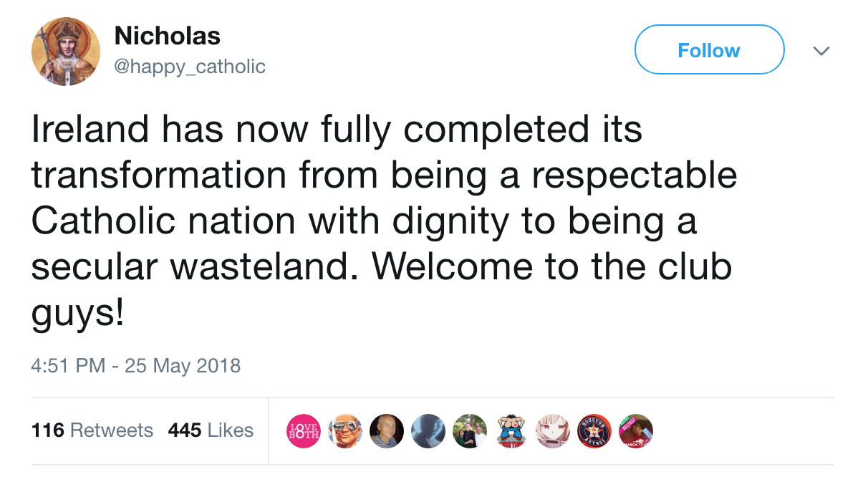
Task: Click the grey-haired man in striped shirt avatar
Action: click(x=387, y=430)
